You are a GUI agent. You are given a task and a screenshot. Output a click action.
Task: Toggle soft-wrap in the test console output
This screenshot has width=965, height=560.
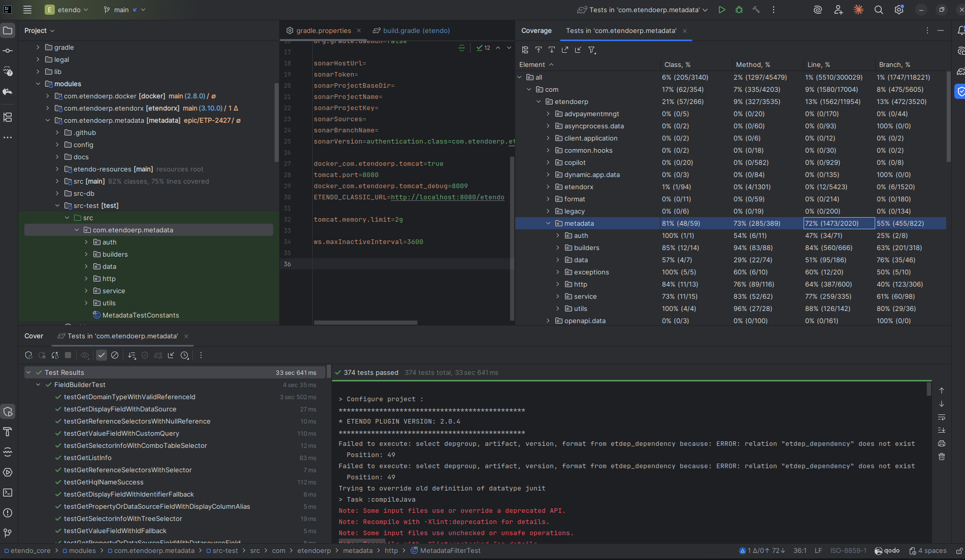[x=942, y=417]
